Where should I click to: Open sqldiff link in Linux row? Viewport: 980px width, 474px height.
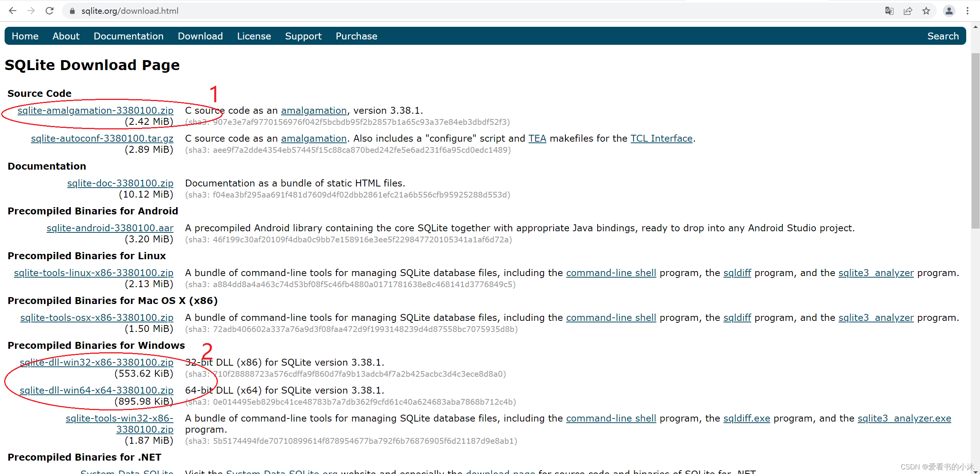737,273
